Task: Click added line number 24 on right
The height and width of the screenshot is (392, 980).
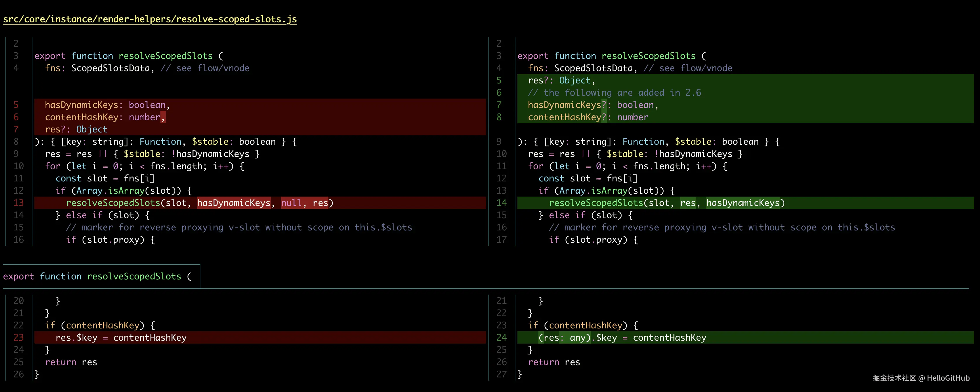Action: coord(501,337)
